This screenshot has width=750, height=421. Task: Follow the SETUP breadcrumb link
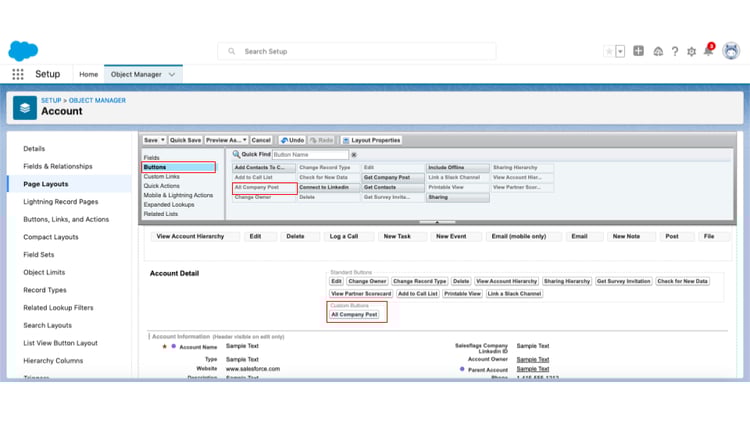click(51, 100)
